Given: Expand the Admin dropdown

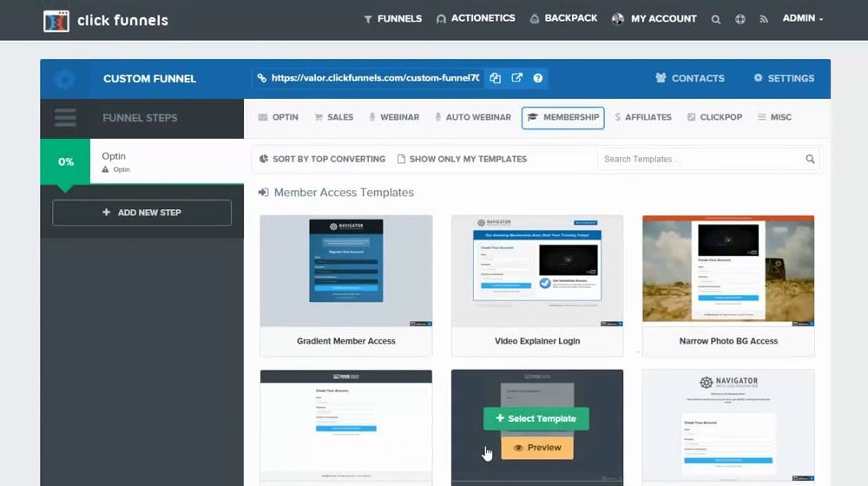Looking at the screenshot, I should click(803, 18).
